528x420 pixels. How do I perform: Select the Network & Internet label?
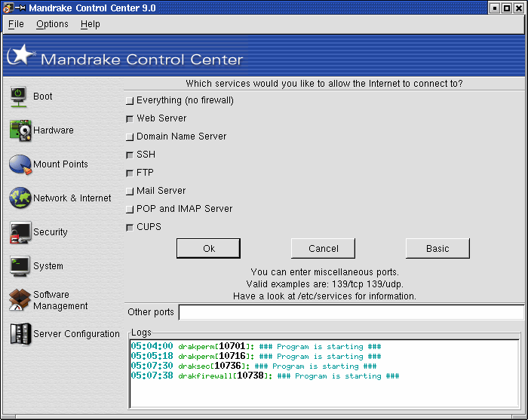(x=72, y=198)
